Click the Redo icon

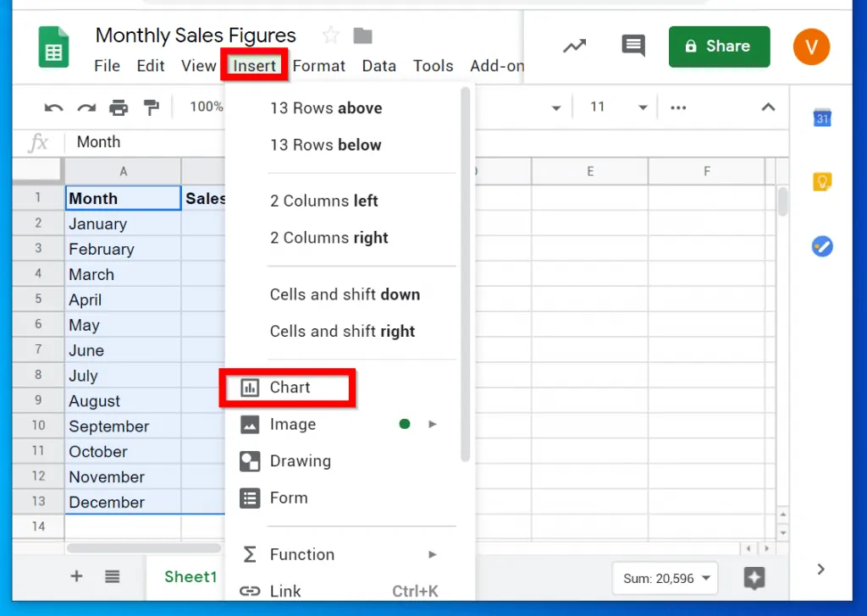point(86,107)
